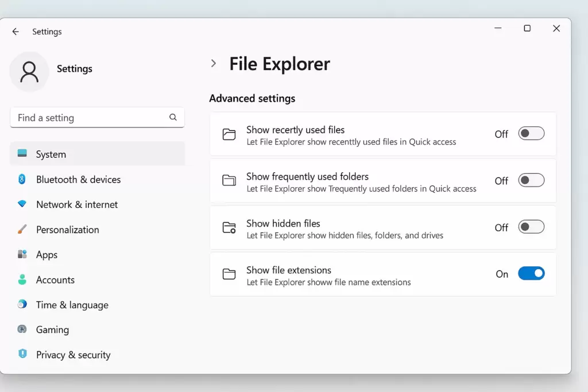
Task: Click the Apps icon in the sidebar
Action: [21, 254]
